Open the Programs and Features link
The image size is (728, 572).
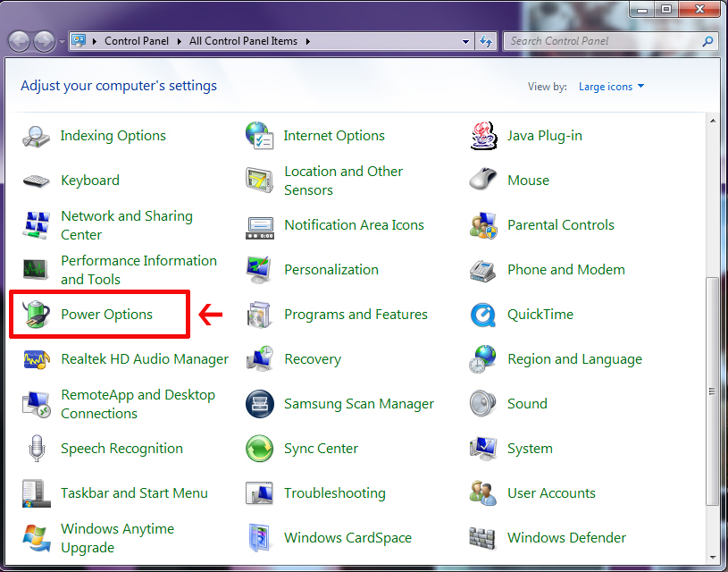(356, 315)
